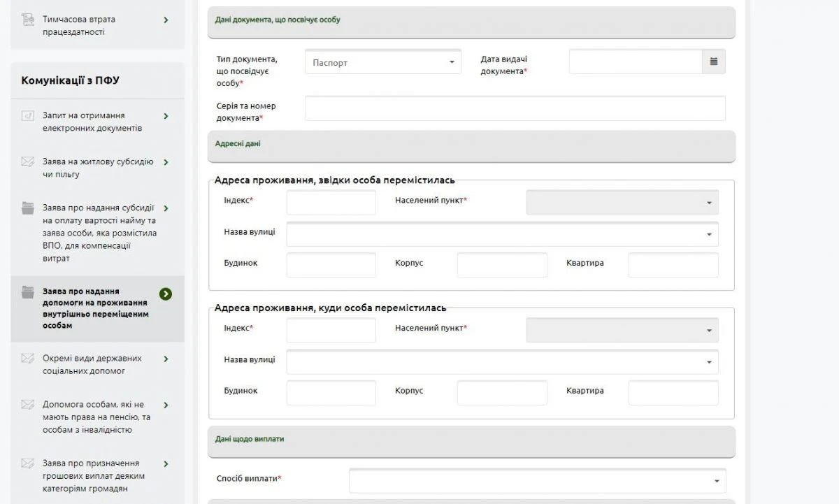Click the Серія та номер документа input field
839x504 pixels.
[x=514, y=108]
